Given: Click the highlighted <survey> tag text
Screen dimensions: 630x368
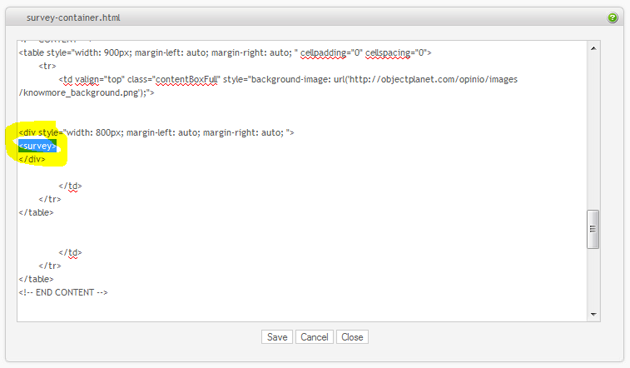Looking at the screenshot, I should 37,146.
